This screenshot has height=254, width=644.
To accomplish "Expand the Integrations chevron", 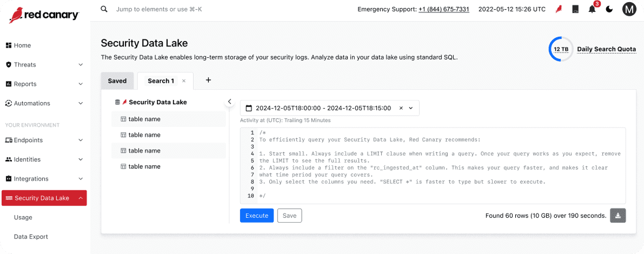I will pyautogui.click(x=81, y=178).
